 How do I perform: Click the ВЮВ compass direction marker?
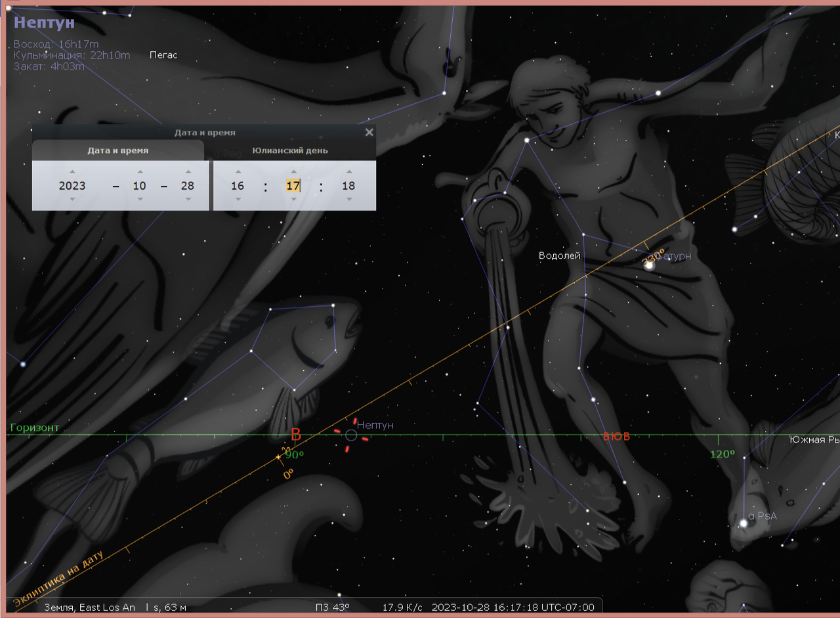click(616, 436)
